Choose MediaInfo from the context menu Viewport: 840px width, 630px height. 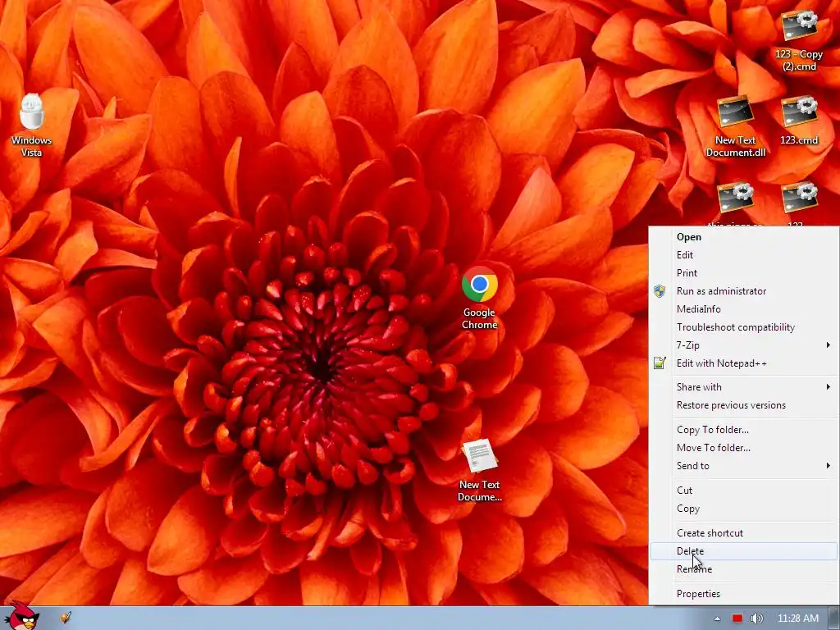click(744, 309)
